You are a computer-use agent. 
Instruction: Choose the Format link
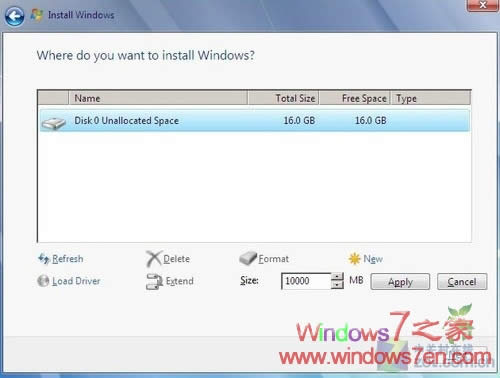[274, 259]
